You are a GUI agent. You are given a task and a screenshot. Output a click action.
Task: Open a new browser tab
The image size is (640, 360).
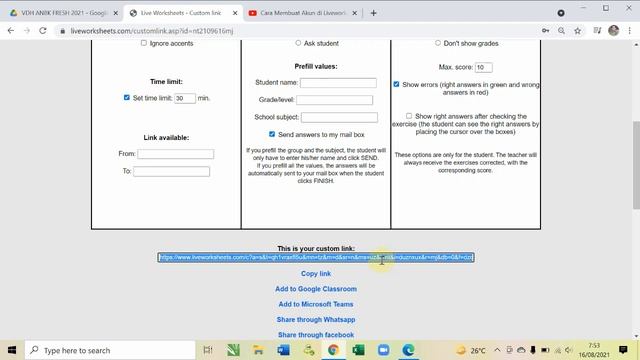373,13
